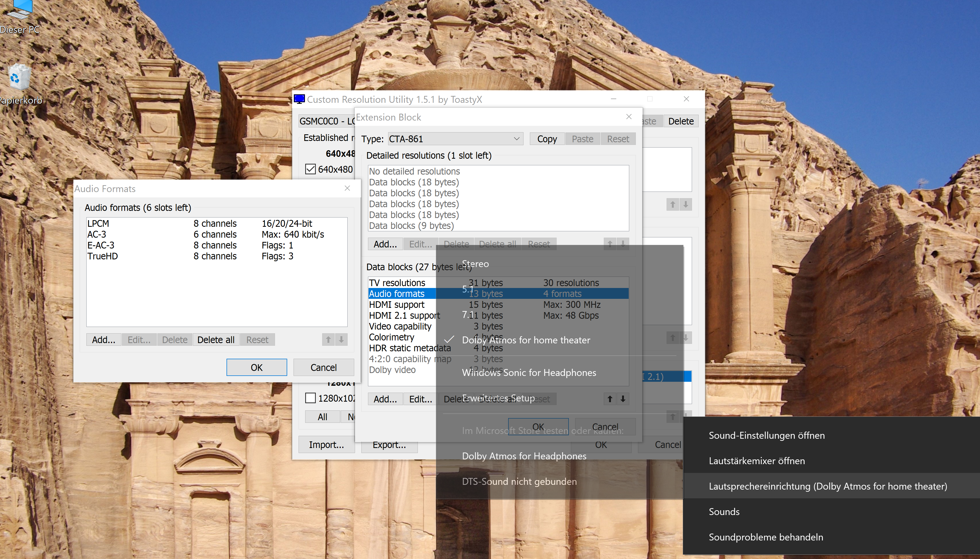Open the GSMC0C0 monitor selection dropdown
The height and width of the screenshot is (559, 980).
326,121
